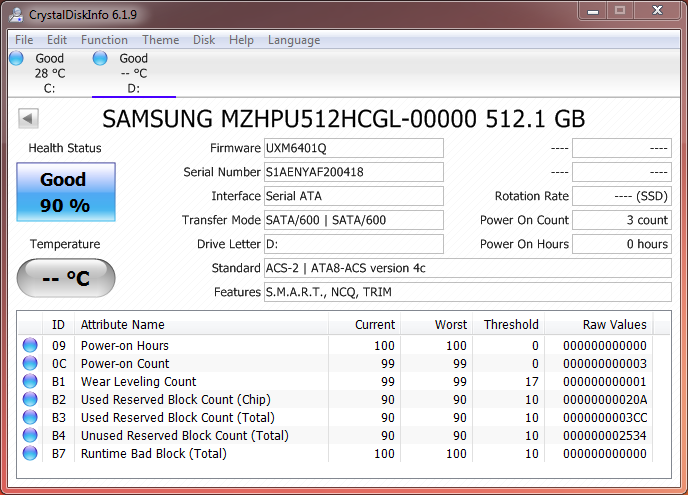688x495 pixels.
Task: Click the status icon beside Wear Leveling Count
Action: 30,382
